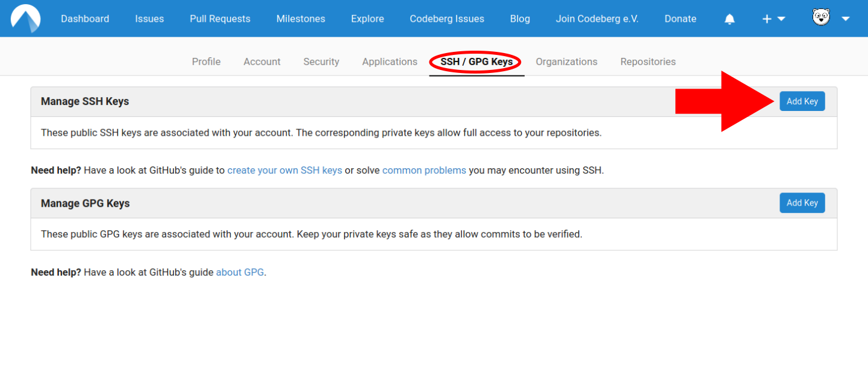
Task: Go to the Dashboard
Action: tap(84, 18)
